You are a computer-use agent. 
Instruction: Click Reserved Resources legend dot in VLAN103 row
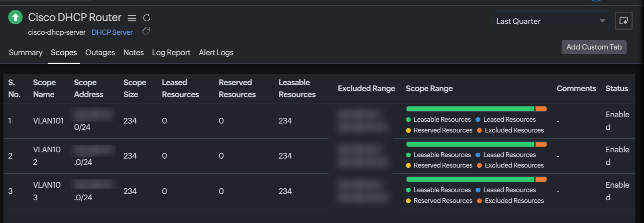[408, 201]
